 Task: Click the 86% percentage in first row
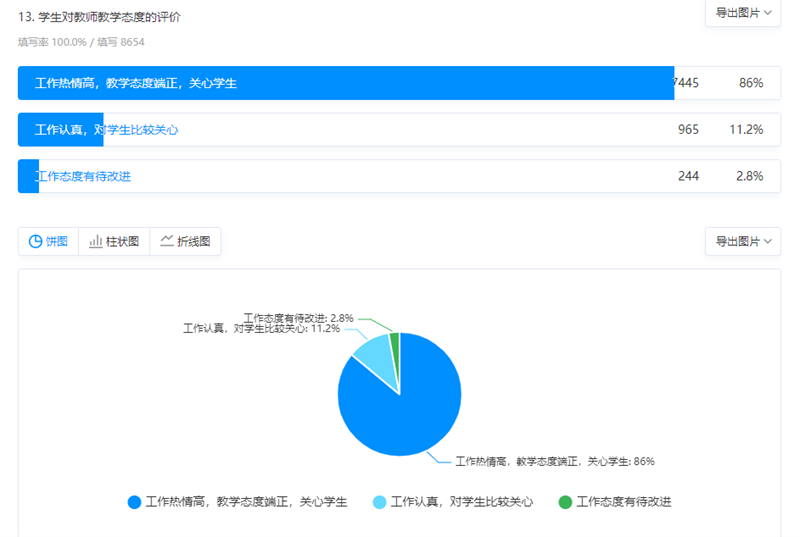751,83
